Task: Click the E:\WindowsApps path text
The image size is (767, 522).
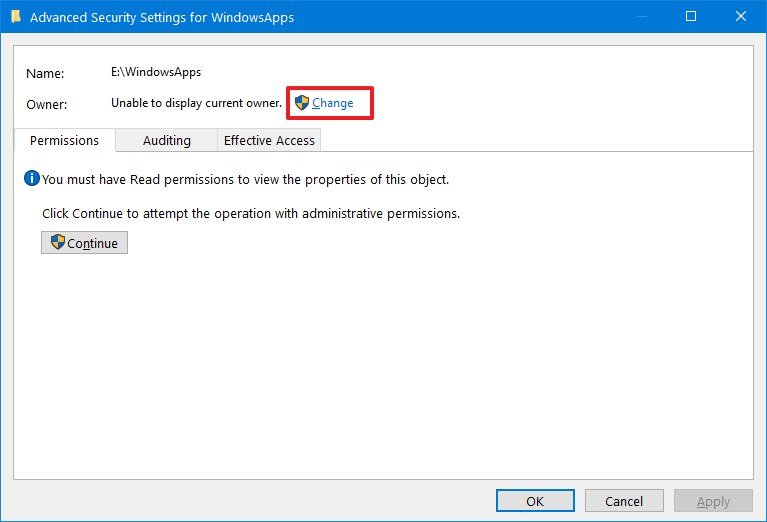Action: click(156, 72)
